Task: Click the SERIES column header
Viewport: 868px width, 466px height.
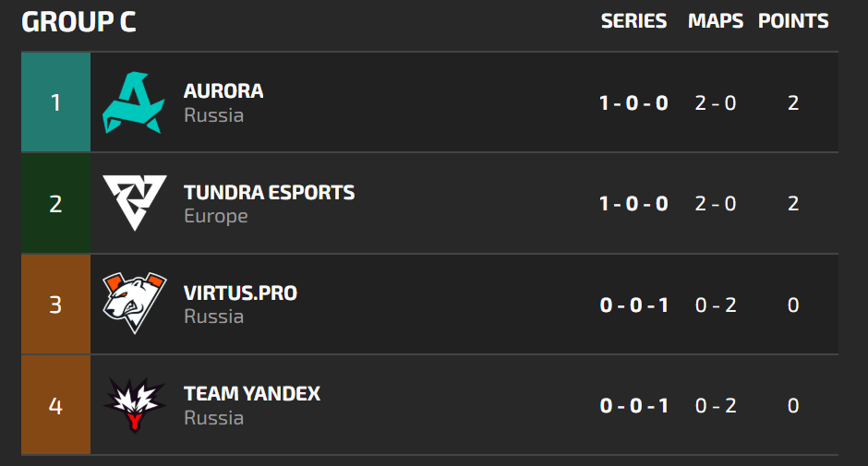Action: [633, 21]
